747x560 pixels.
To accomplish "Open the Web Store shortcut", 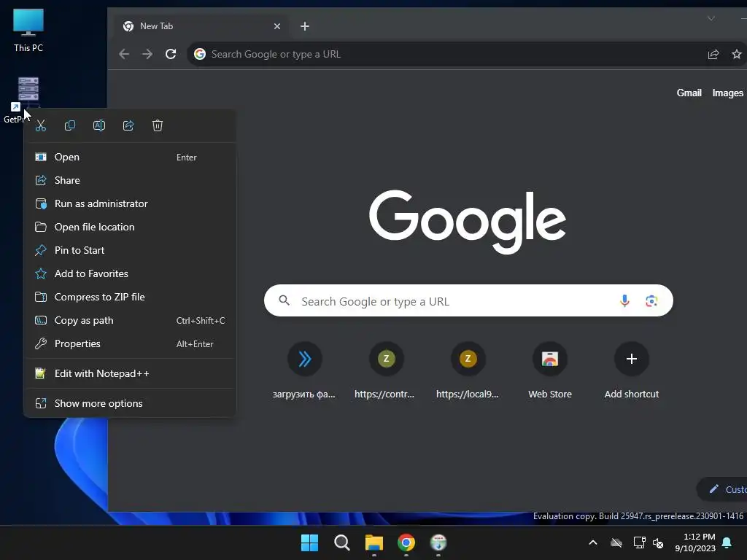I will [550, 370].
